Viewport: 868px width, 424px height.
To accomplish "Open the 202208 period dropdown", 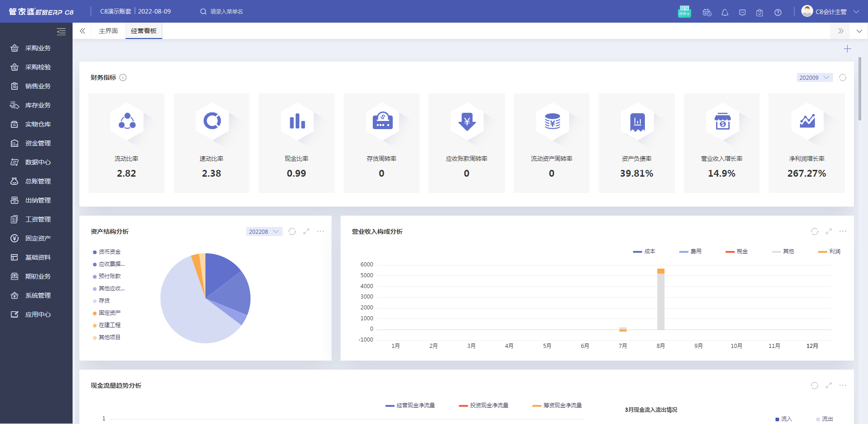I will (x=264, y=231).
